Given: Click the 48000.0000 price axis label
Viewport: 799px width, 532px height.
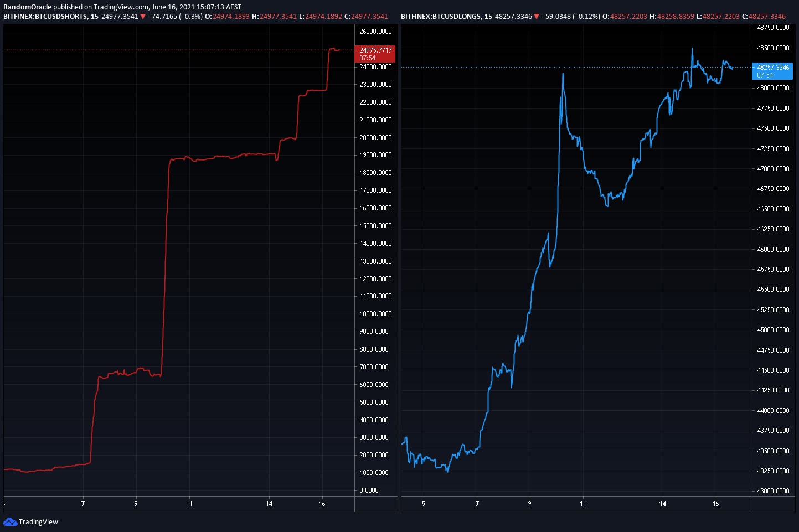Looking at the screenshot, I should [773, 88].
